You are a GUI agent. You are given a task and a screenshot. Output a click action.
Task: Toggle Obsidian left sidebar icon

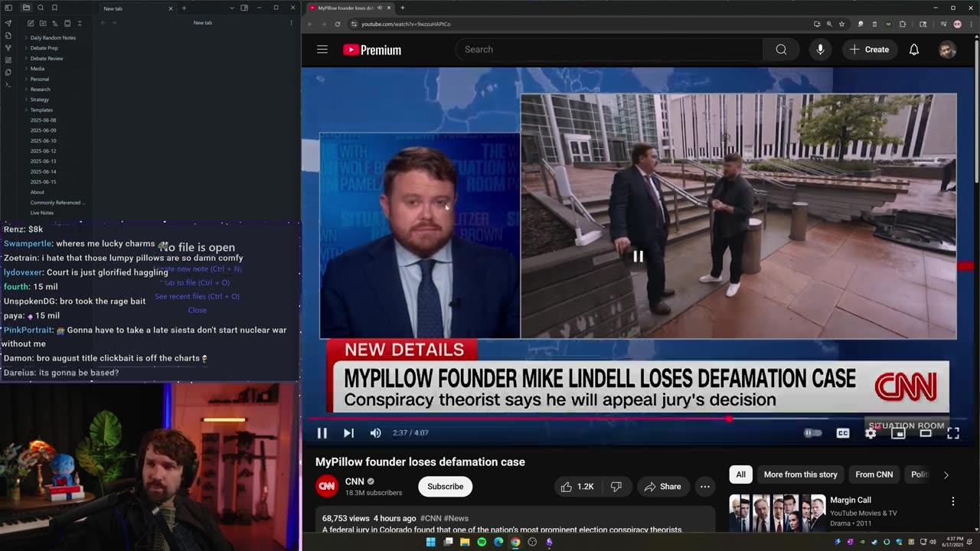click(8, 8)
